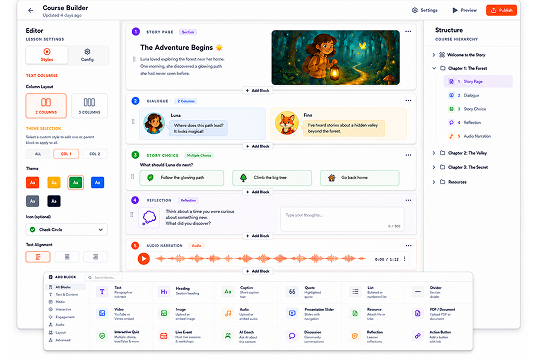
Task: Choose the 3 Columns layout
Action: pos(90,106)
